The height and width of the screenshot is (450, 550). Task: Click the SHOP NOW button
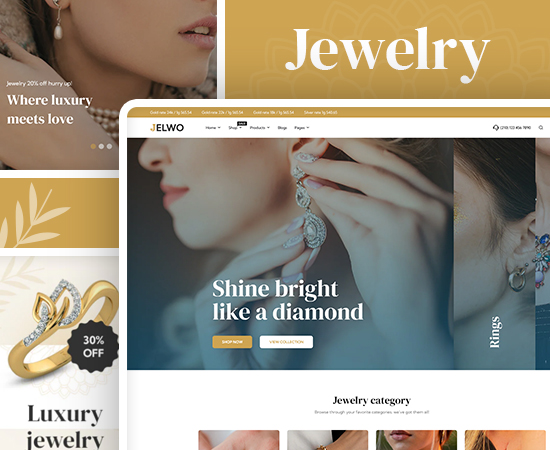click(x=232, y=342)
